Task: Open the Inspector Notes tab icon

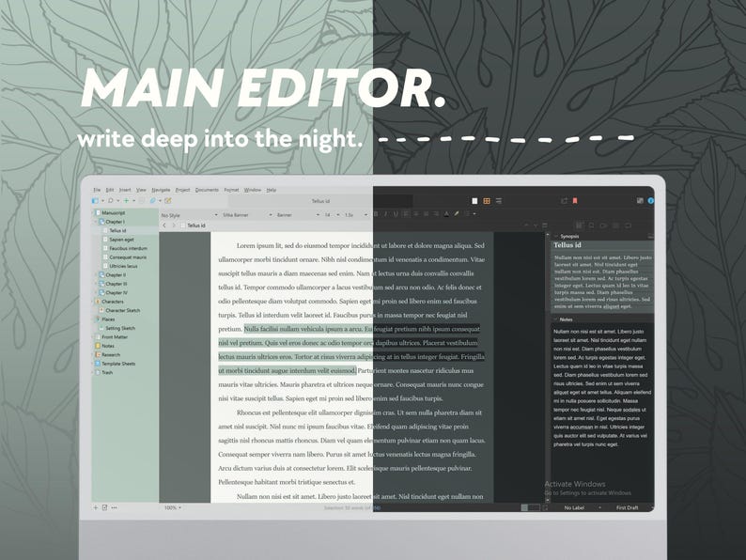Action: pos(580,226)
